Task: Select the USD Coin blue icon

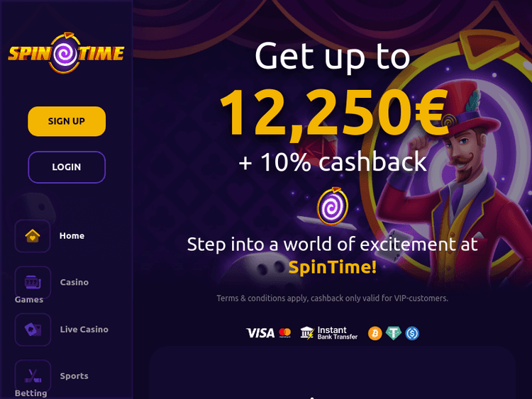Action: [x=412, y=333]
